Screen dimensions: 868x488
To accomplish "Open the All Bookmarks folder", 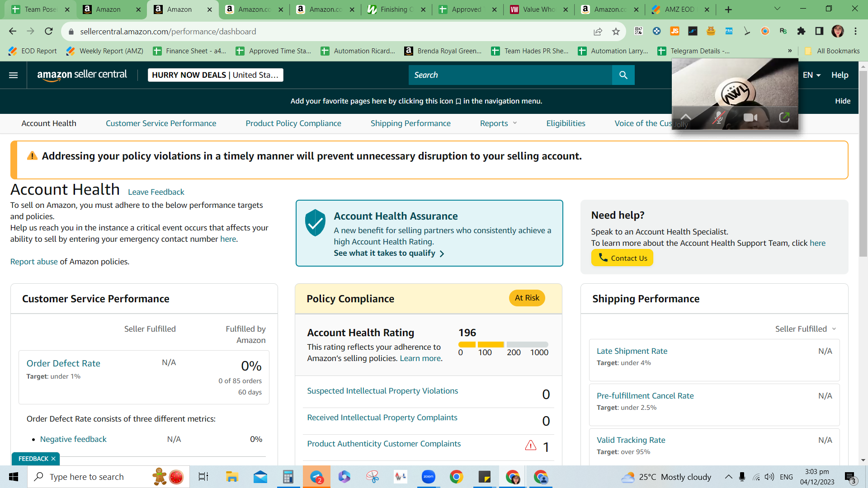I will (833, 51).
